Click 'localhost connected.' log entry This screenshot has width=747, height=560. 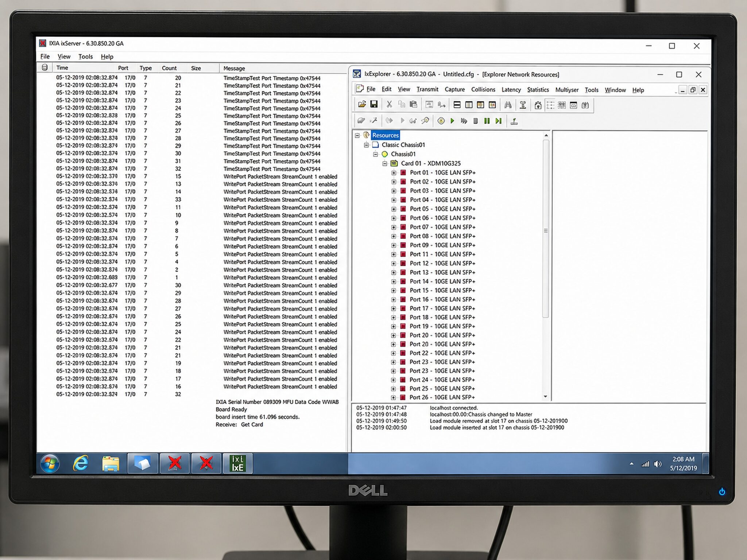(454, 408)
